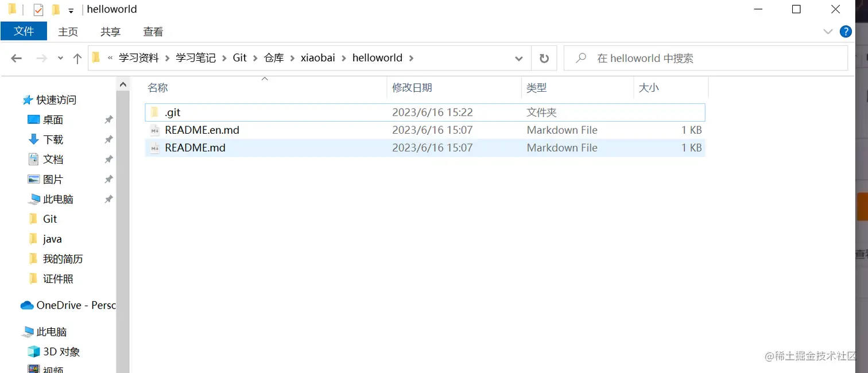Image resolution: width=868 pixels, height=373 pixels.
Task: Open the pinned 此电脑 quick access entry
Action: [x=58, y=200]
